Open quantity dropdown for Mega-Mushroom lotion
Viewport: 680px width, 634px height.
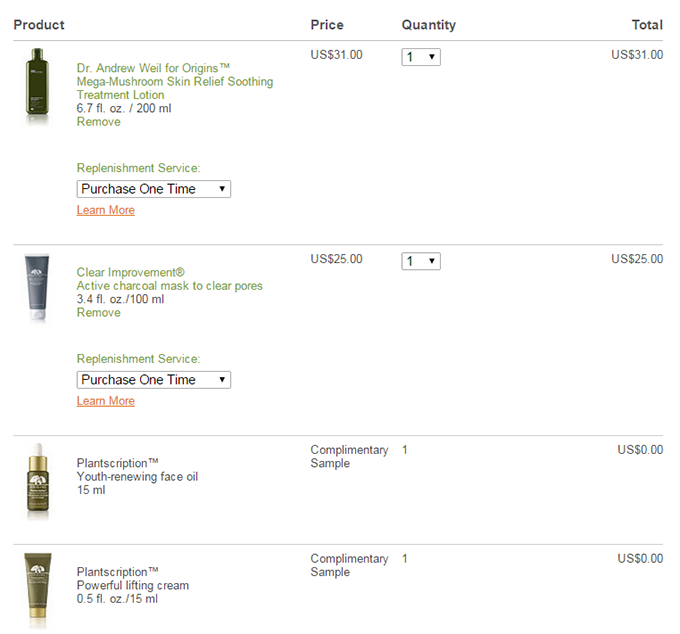point(421,57)
